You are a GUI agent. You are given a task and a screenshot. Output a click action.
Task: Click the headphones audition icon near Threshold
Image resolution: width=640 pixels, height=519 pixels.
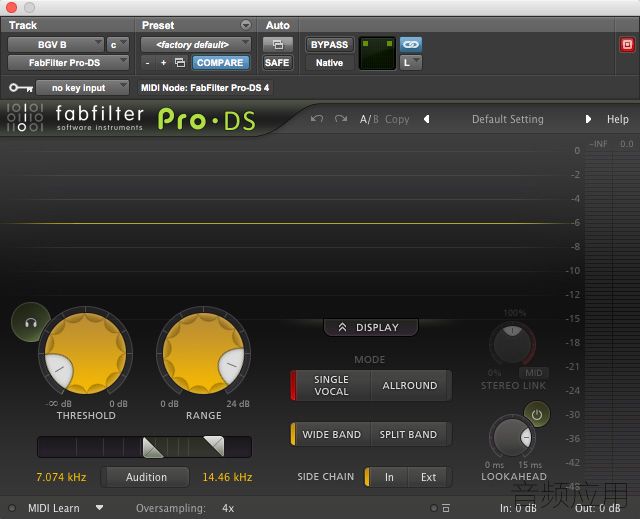pyautogui.click(x=31, y=323)
